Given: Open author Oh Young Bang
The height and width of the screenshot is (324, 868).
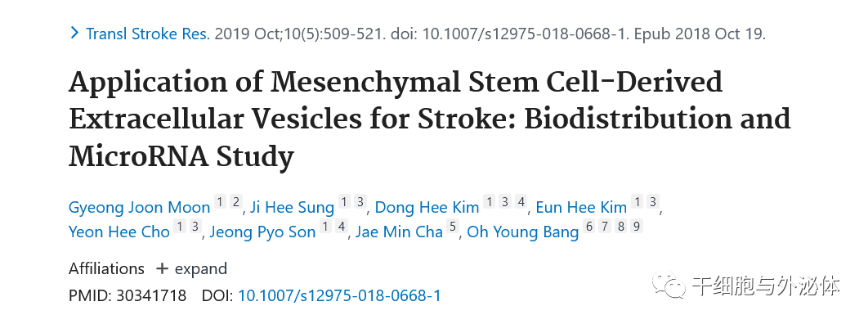Looking at the screenshot, I should (x=523, y=232).
